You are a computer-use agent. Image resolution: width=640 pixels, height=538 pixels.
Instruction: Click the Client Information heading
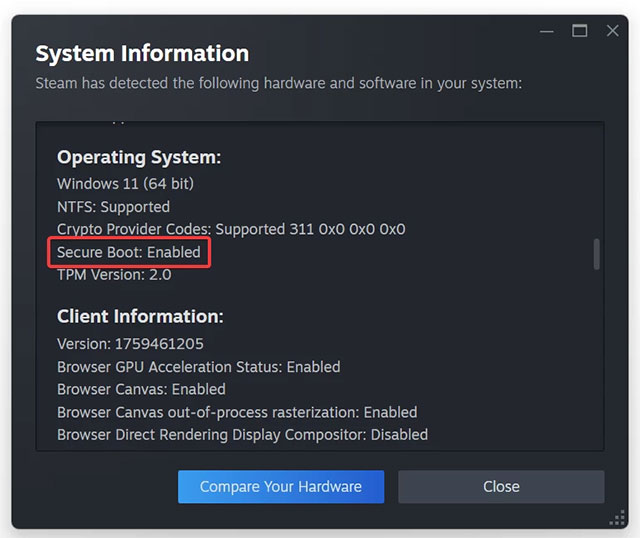click(140, 317)
